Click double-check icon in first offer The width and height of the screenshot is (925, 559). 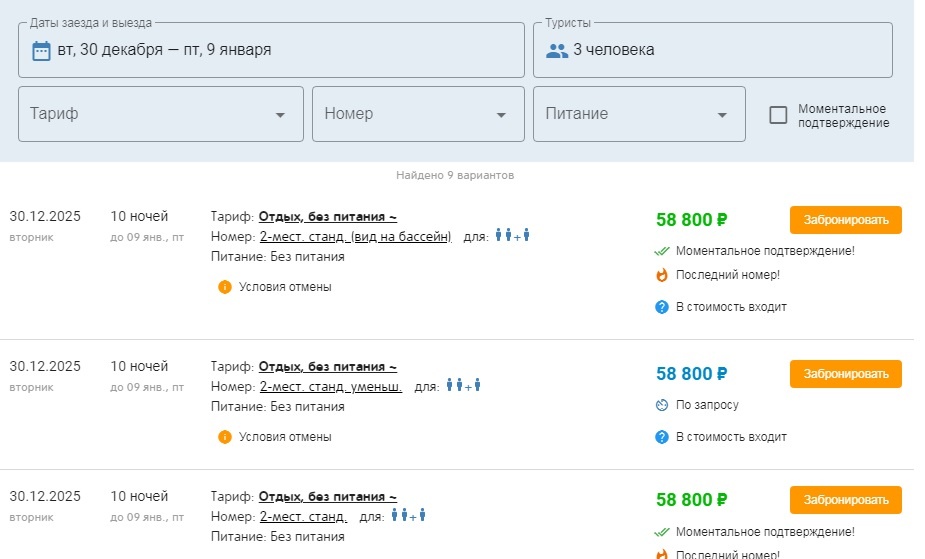pyautogui.click(x=661, y=251)
